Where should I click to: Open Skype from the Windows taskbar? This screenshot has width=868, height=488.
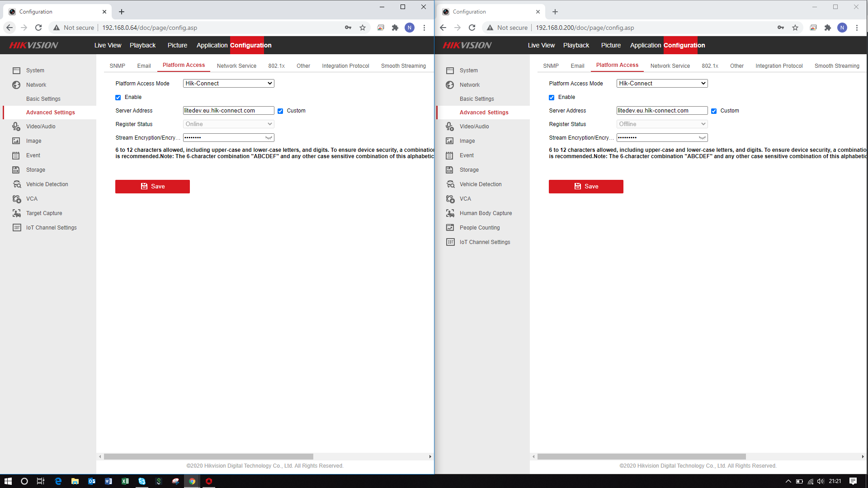pos(142,481)
